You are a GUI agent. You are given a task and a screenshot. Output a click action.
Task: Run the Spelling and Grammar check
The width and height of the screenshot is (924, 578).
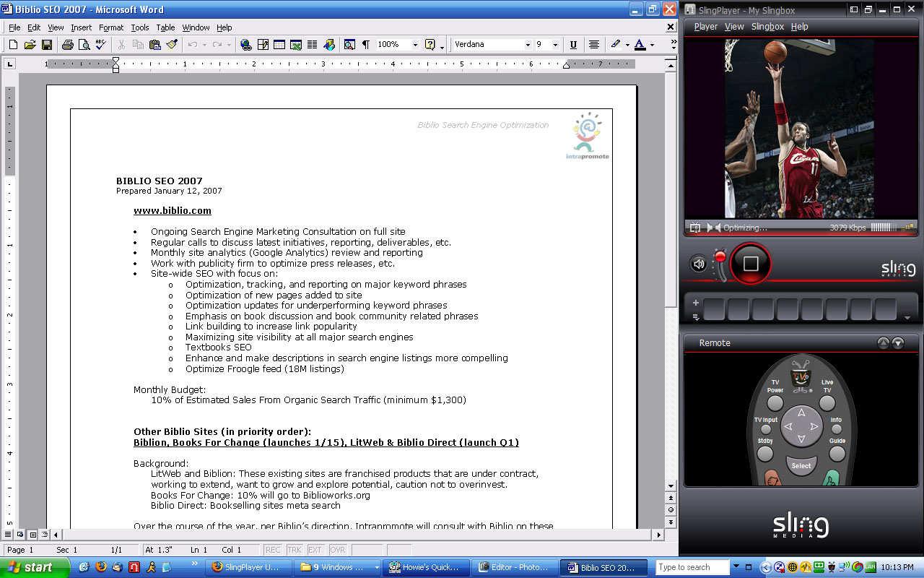(100, 45)
